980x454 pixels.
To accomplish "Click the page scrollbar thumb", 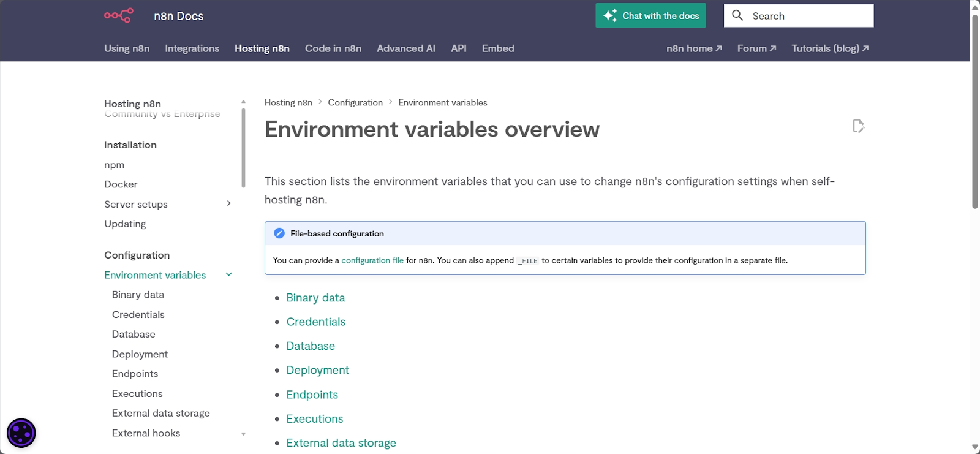I will (x=975, y=112).
